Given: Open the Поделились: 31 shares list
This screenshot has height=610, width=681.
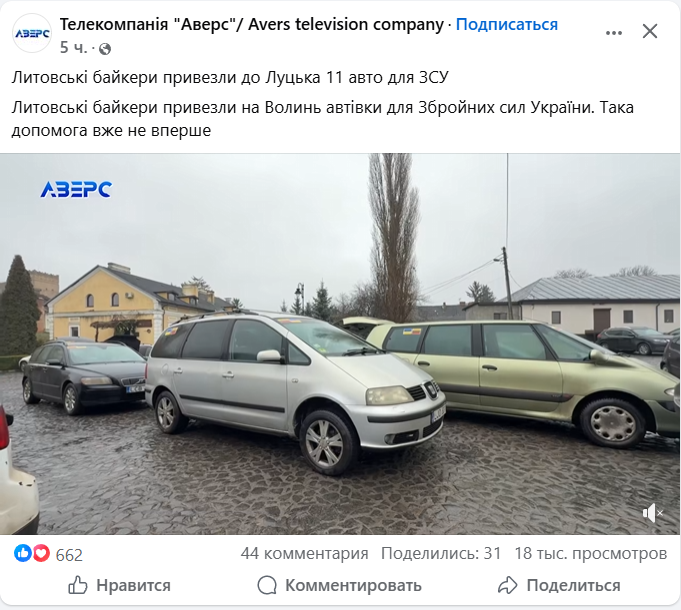Looking at the screenshot, I should tap(441, 554).
